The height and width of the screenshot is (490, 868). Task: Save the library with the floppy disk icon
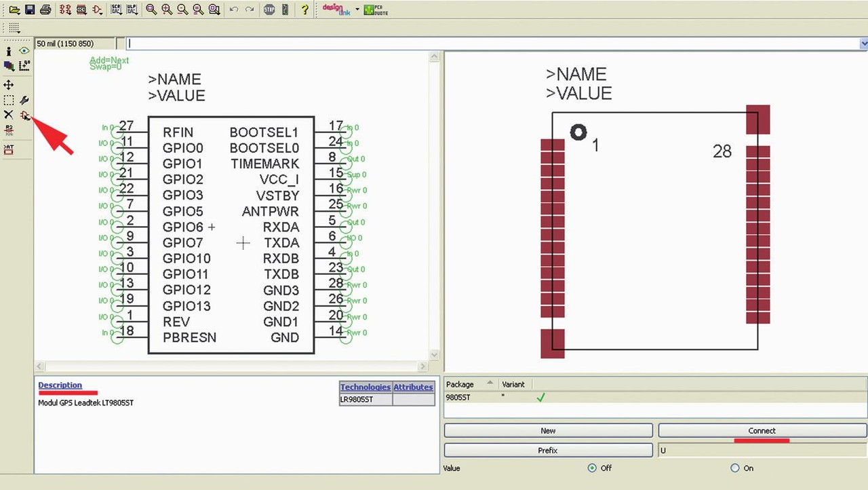click(x=30, y=10)
